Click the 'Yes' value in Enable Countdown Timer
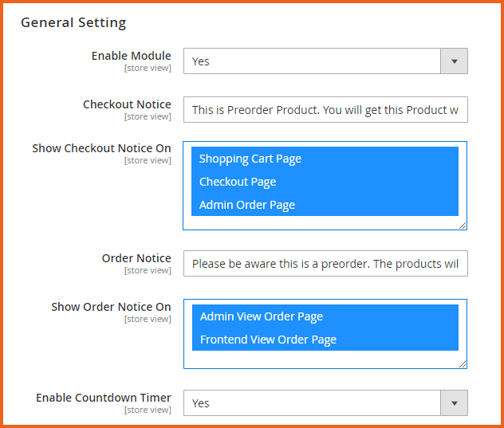 pyautogui.click(x=201, y=403)
